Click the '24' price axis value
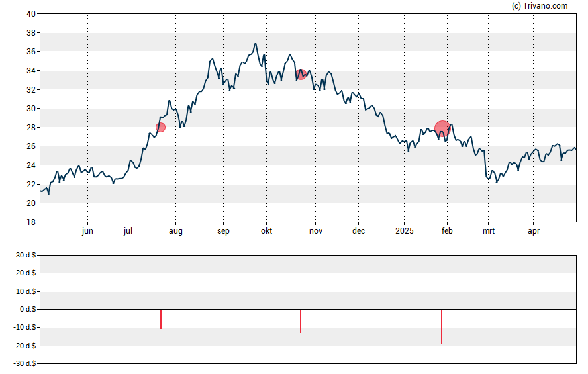 click(x=31, y=165)
